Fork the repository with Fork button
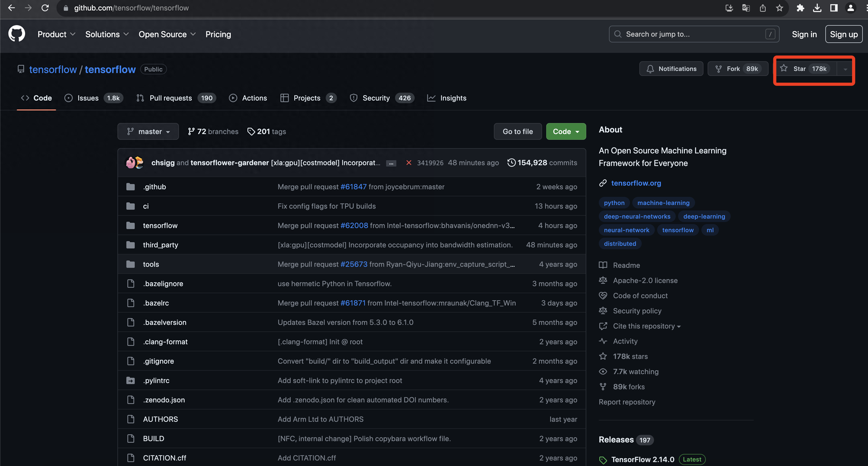The height and width of the screenshot is (466, 868). click(x=738, y=69)
